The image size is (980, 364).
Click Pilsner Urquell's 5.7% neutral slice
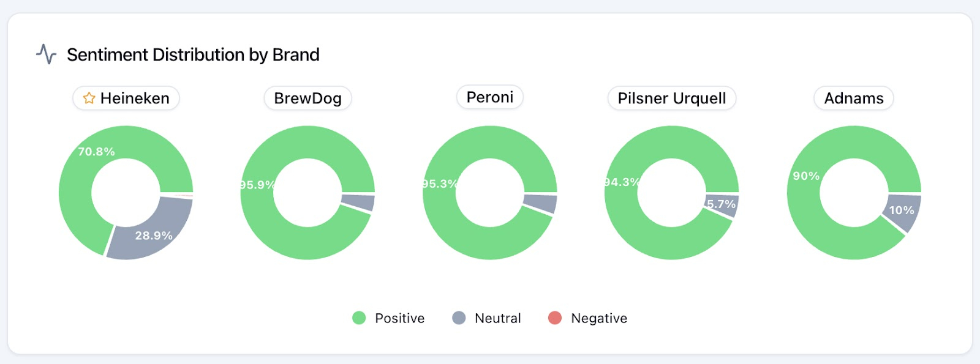click(723, 206)
